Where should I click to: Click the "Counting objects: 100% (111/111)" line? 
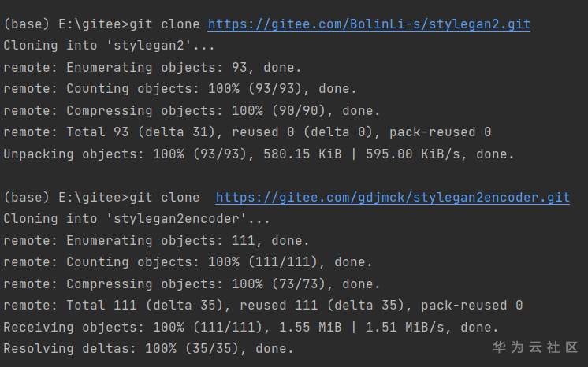point(188,261)
